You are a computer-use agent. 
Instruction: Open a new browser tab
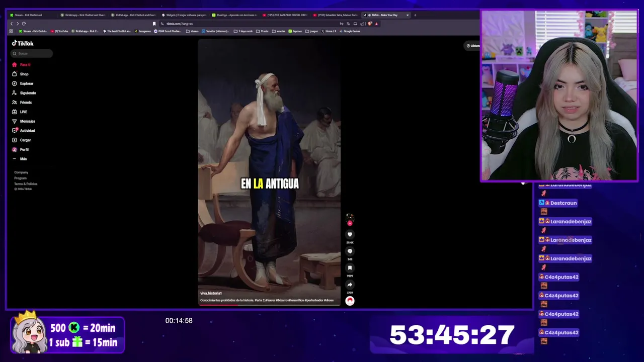[x=415, y=15]
